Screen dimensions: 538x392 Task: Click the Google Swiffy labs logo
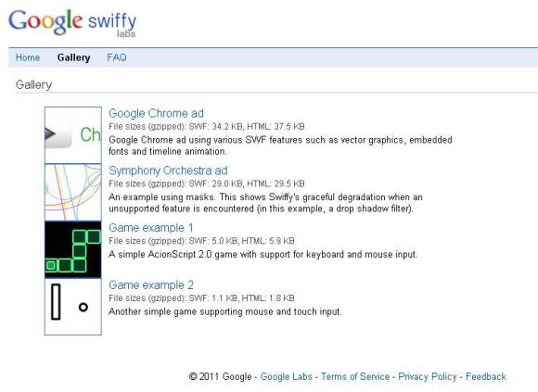[x=72, y=22]
